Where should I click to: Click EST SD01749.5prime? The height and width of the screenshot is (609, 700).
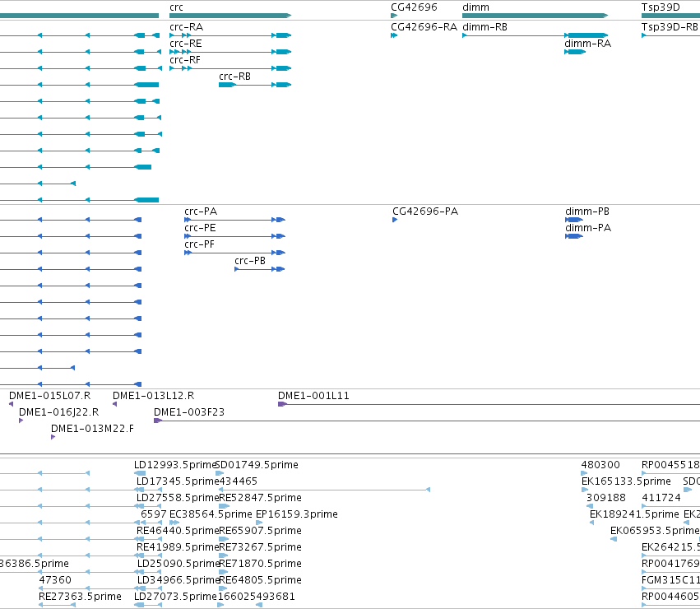click(257, 465)
